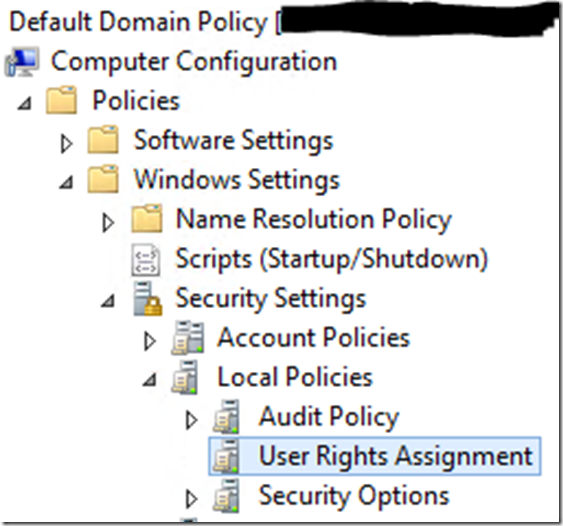This screenshot has height=526, width=563.
Task: Click the Policies folder icon
Action: [x=61, y=101]
